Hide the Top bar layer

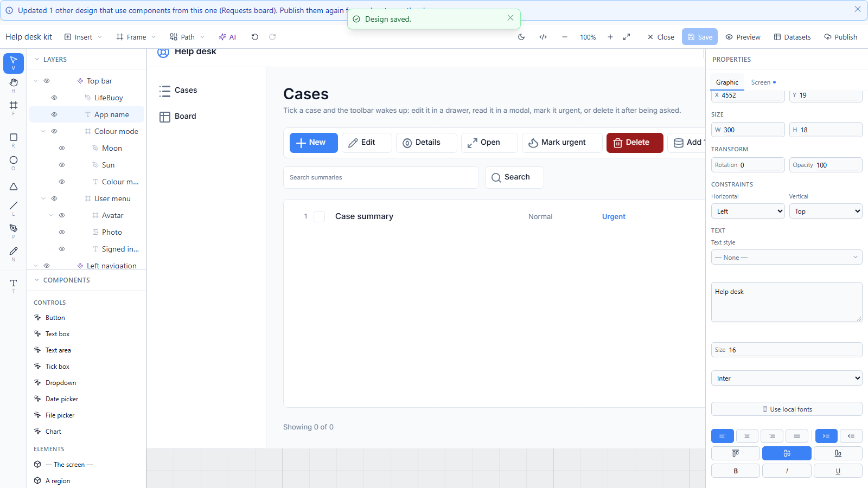click(47, 81)
